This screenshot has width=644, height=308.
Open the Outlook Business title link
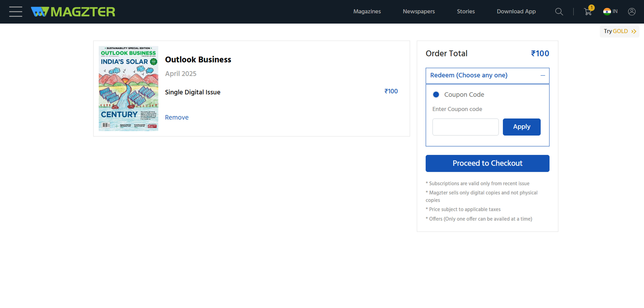(198, 60)
